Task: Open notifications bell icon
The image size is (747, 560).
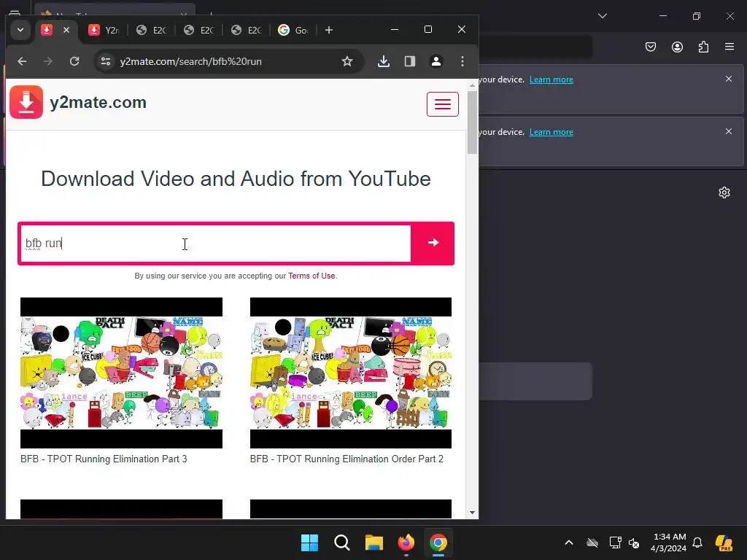Action: (x=697, y=542)
